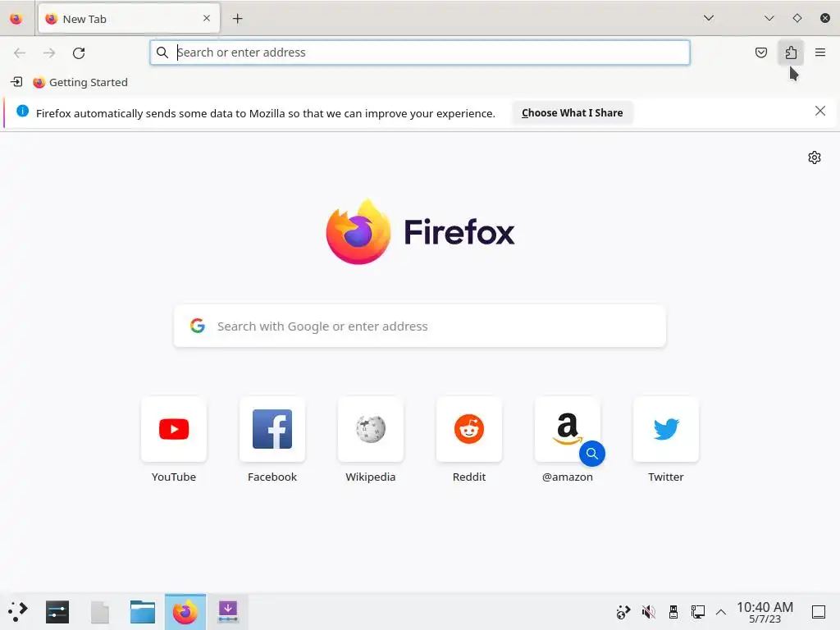Click the show desktop button
Image resolution: width=840 pixels, height=630 pixels.
coord(819,612)
